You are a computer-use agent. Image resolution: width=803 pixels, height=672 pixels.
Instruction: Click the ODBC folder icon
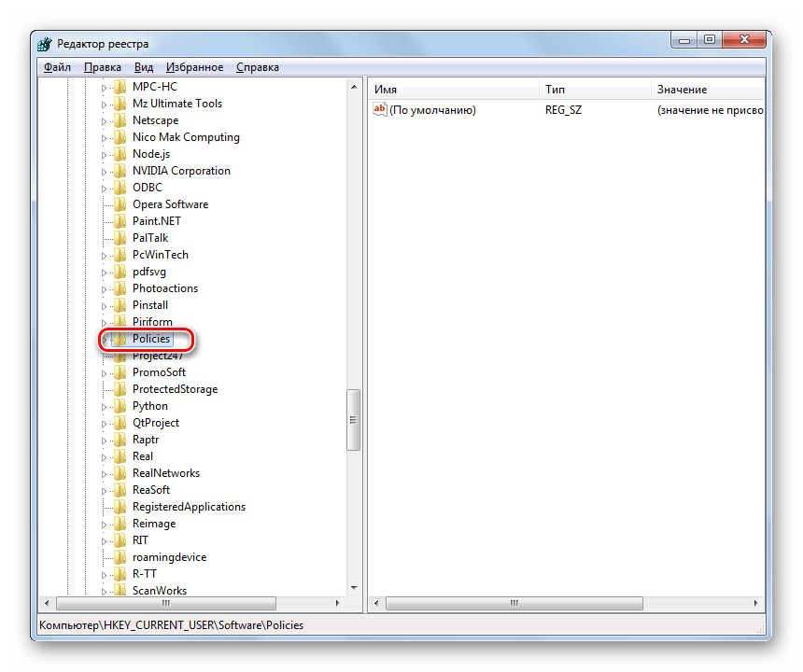point(120,188)
